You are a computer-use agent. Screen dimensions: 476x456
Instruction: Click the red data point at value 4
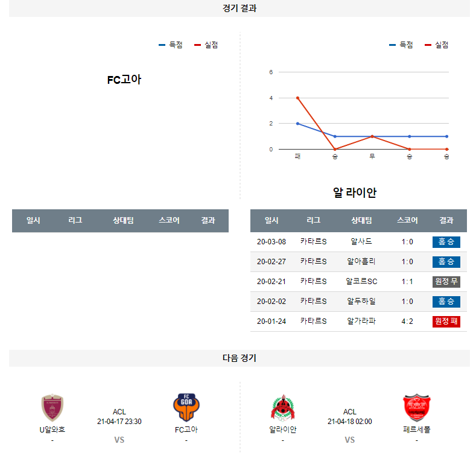tap(297, 98)
